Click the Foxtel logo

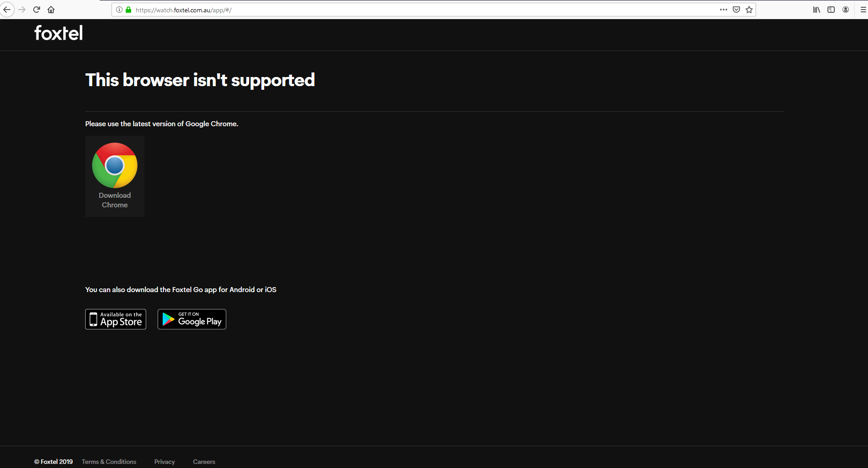(x=58, y=33)
